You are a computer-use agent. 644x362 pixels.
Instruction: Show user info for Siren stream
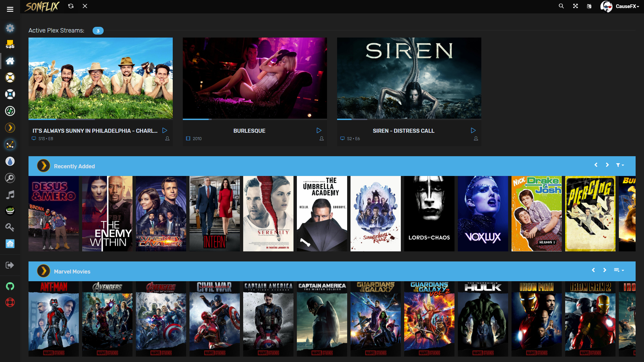(x=476, y=138)
